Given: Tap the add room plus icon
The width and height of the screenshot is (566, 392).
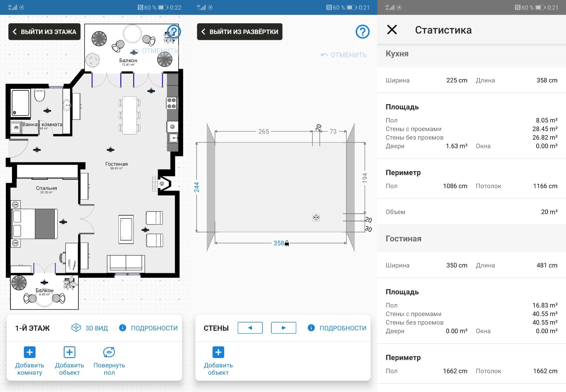Looking at the screenshot, I should (30, 352).
